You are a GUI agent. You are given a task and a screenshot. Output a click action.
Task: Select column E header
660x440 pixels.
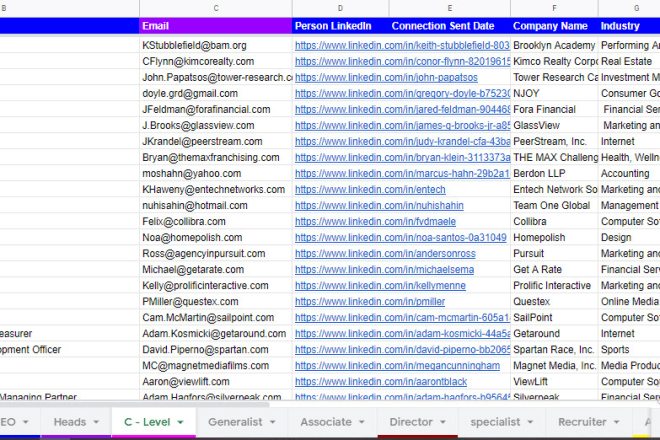click(x=450, y=8)
